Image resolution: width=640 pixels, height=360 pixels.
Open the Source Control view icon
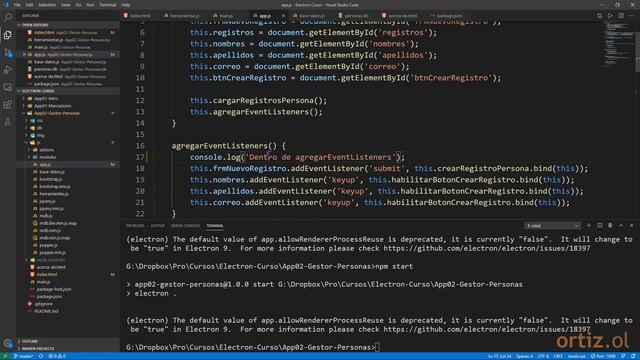[7, 53]
